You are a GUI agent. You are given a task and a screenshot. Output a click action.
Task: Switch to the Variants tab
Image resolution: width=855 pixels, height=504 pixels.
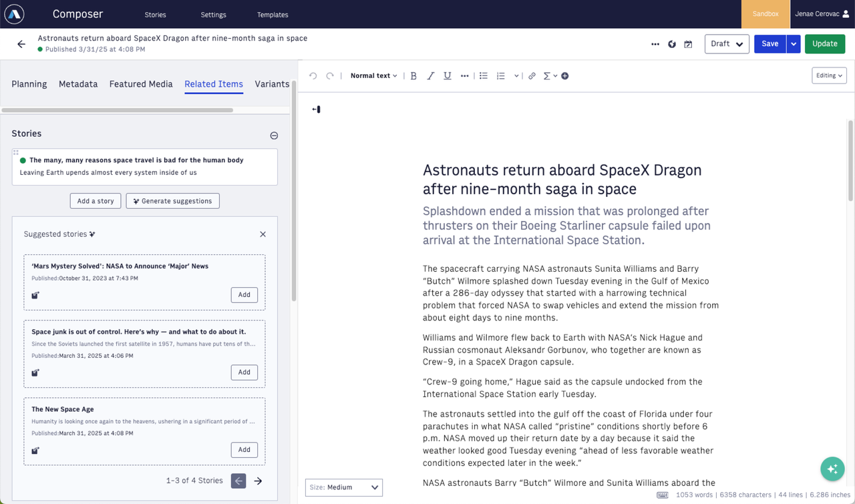(272, 84)
